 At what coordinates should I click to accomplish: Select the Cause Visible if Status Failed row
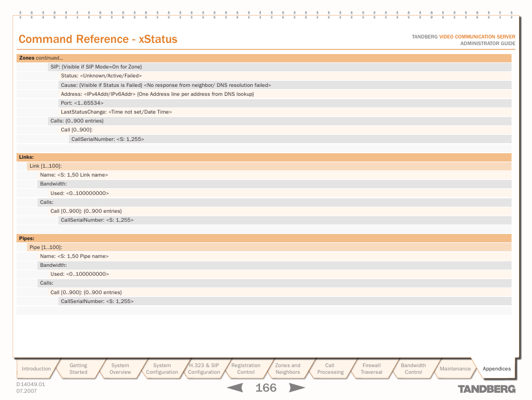pyautogui.click(x=285, y=85)
